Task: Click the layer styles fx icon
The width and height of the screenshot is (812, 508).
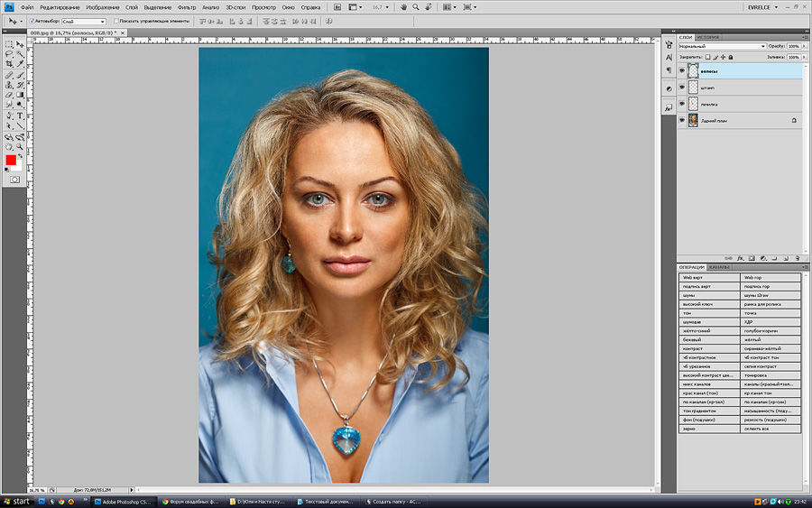Action: point(740,257)
